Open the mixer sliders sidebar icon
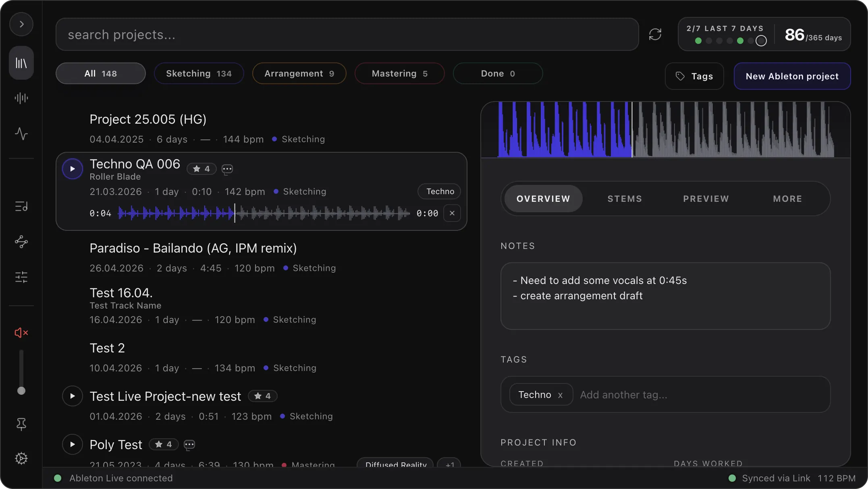 tap(21, 277)
